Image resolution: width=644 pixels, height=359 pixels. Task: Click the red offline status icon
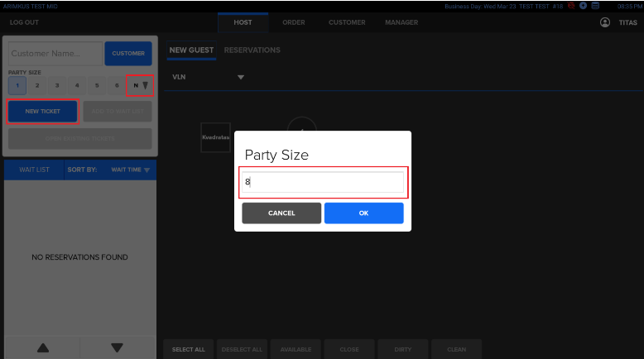click(x=571, y=5)
